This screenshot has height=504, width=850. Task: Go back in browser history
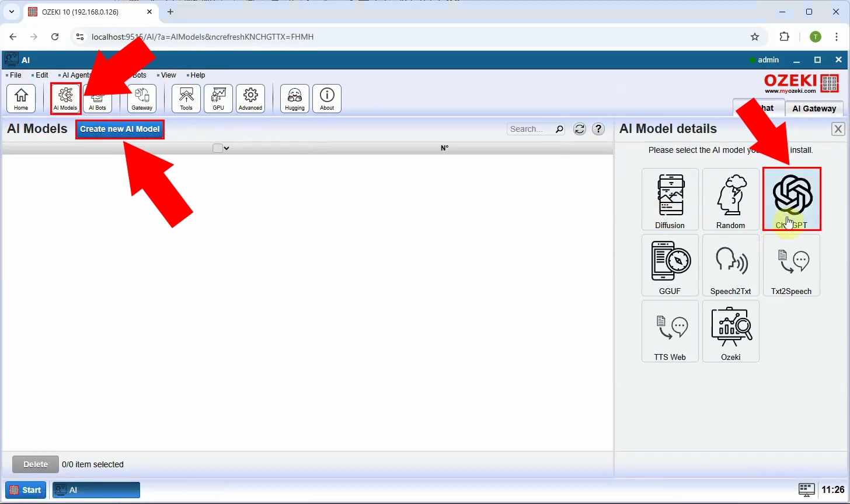13,37
